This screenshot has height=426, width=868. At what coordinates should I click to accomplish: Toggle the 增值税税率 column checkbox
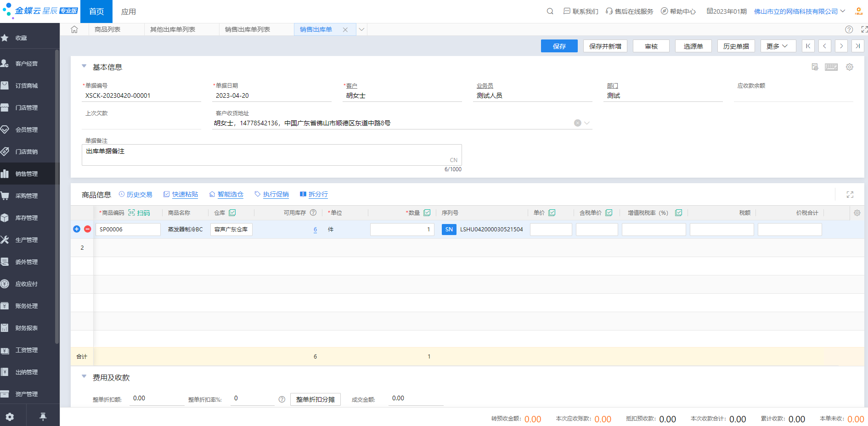coord(679,213)
